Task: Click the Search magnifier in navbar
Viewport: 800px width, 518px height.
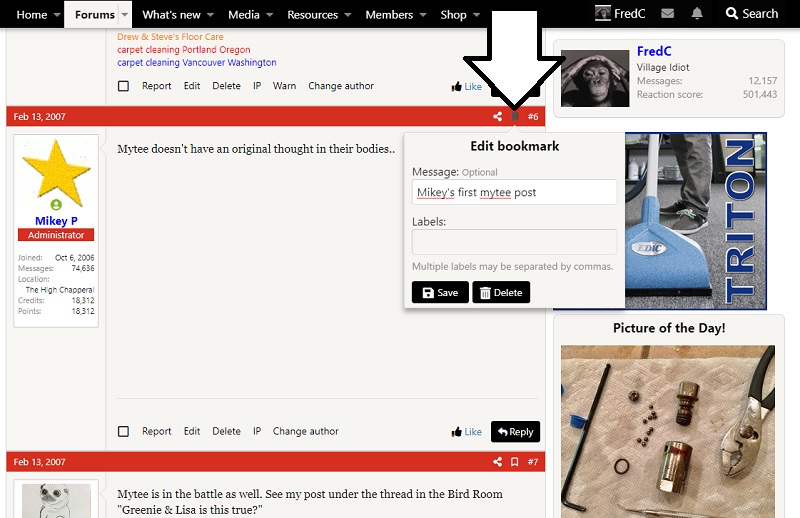Action: tap(751, 14)
